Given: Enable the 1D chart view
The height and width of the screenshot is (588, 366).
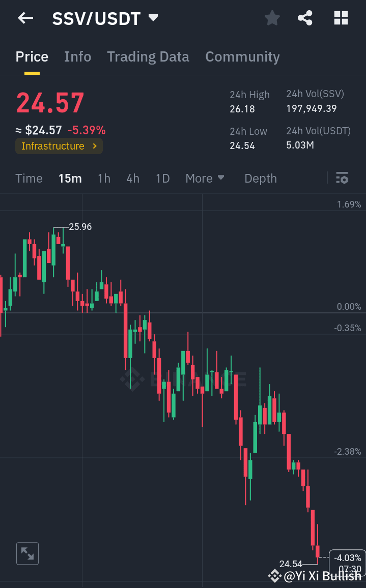Looking at the screenshot, I should [162, 178].
